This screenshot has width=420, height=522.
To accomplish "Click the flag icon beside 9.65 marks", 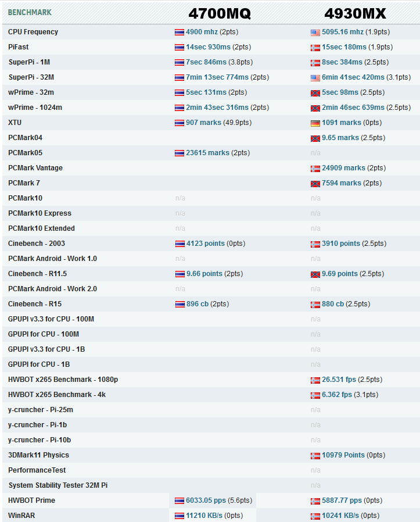I will [315, 138].
